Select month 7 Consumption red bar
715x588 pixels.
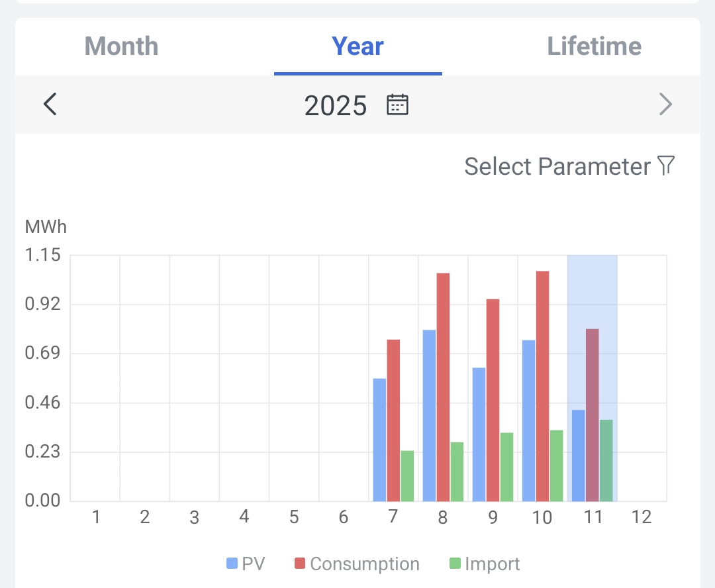(x=393, y=420)
